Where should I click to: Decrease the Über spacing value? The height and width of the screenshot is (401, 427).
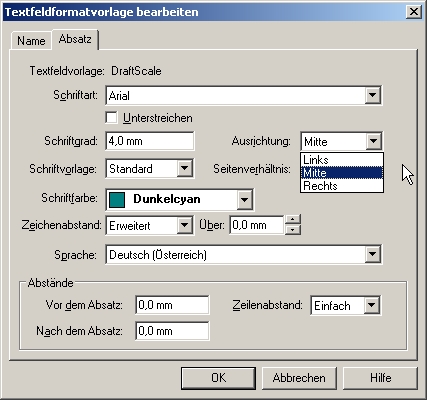tap(293, 229)
